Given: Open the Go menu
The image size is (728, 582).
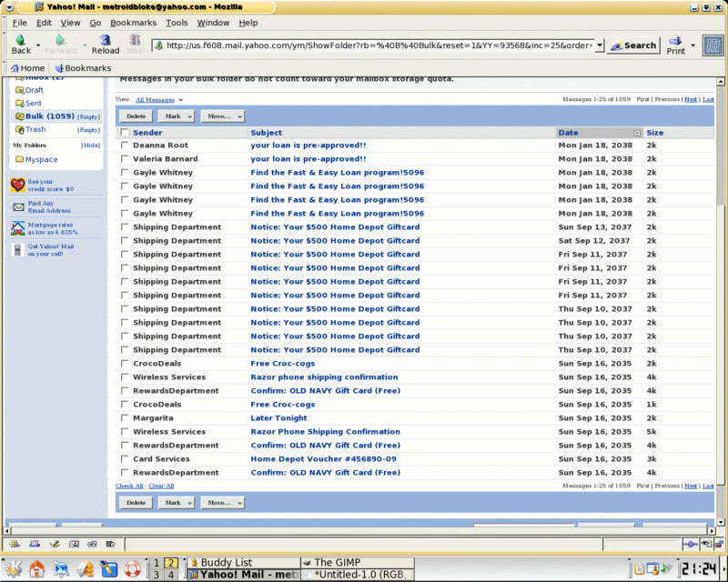Looking at the screenshot, I should [x=96, y=23].
